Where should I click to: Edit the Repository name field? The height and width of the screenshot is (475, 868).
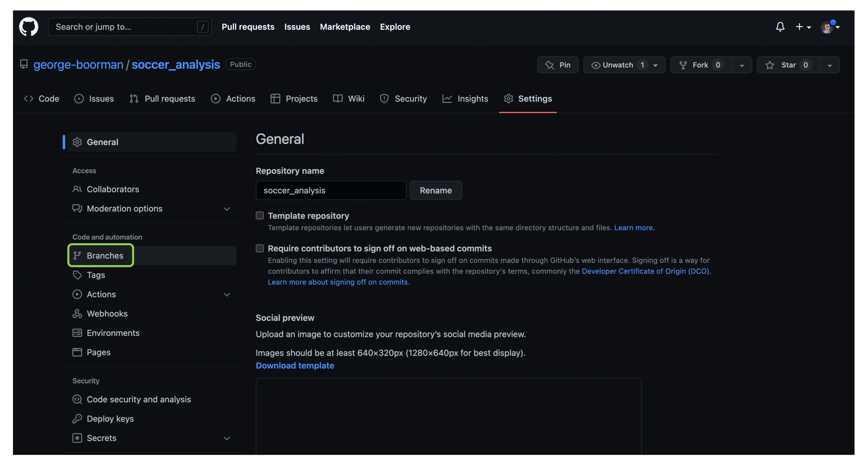pos(331,190)
